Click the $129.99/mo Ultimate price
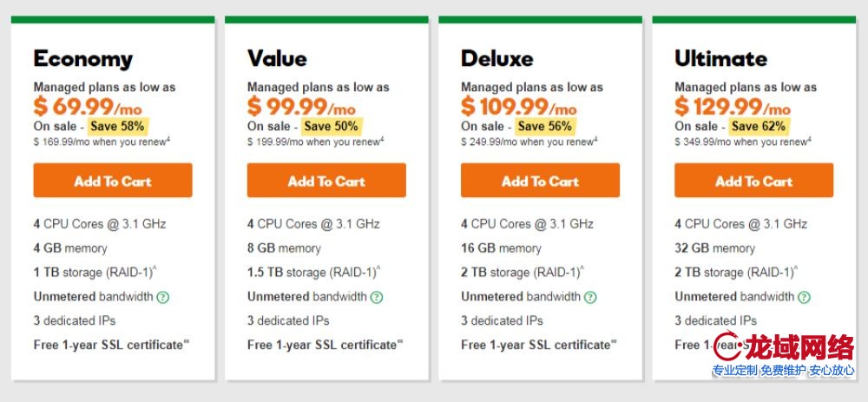The image size is (868, 402). point(732,107)
